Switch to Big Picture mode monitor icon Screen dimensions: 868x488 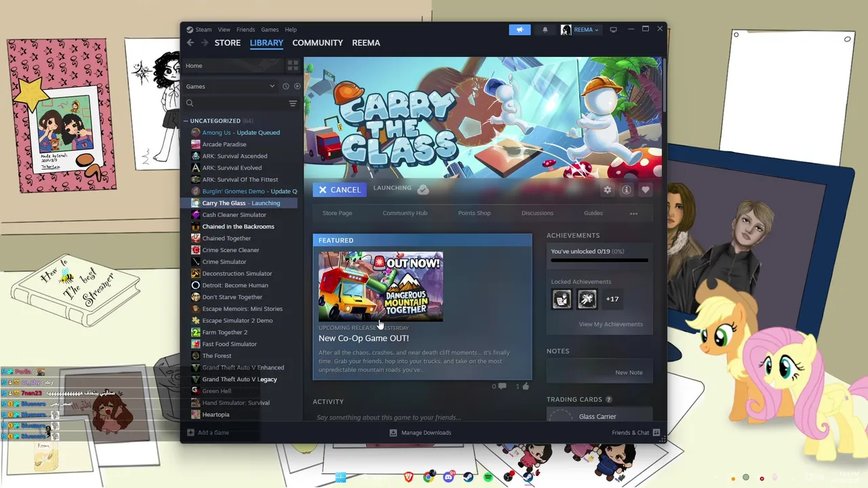[613, 30]
